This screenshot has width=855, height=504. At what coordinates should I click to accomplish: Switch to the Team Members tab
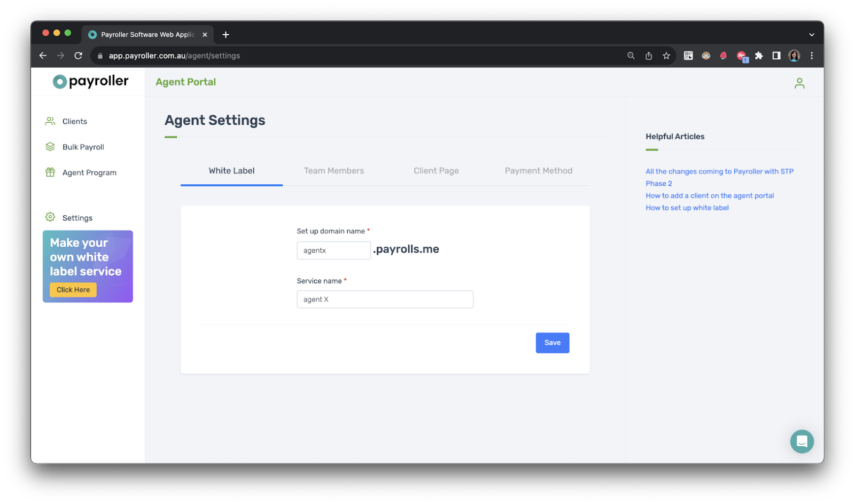click(x=334, y=171)
